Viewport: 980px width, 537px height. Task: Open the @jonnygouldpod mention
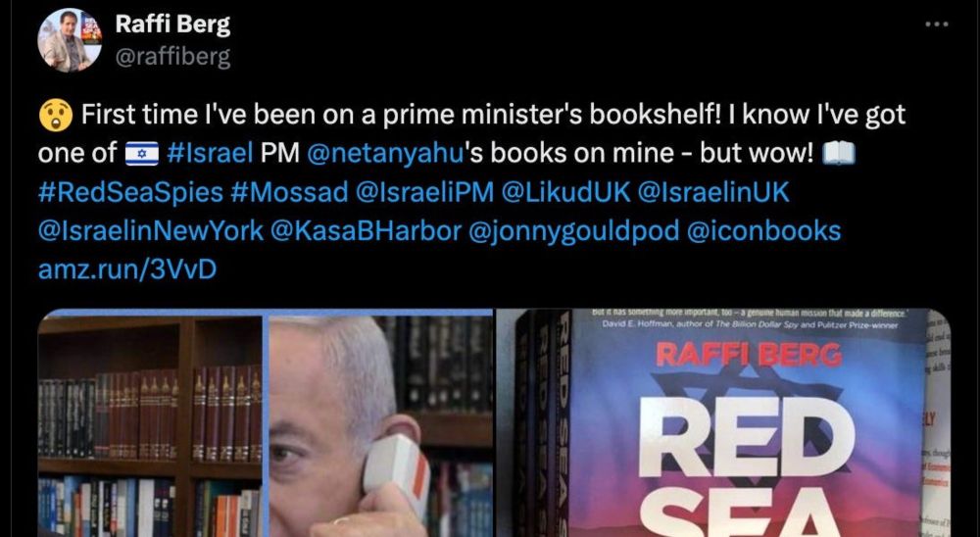click(573, 231)
